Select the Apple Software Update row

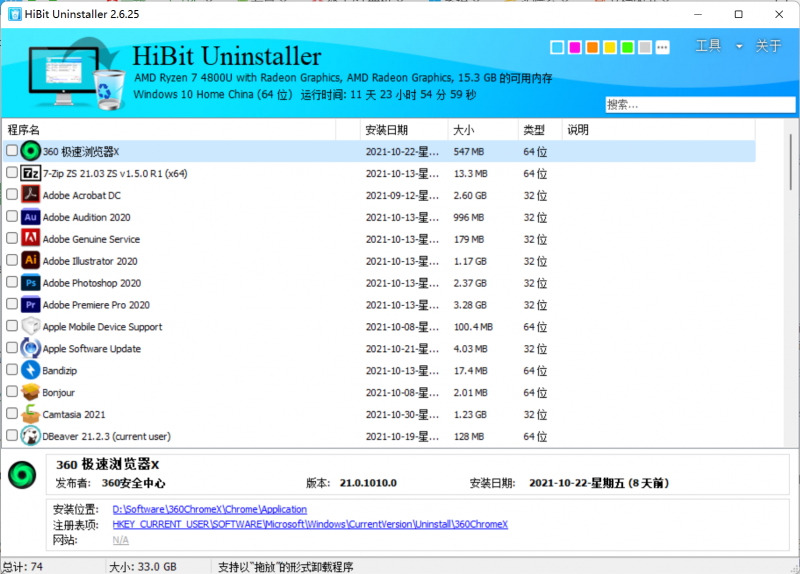coord(379,348)
